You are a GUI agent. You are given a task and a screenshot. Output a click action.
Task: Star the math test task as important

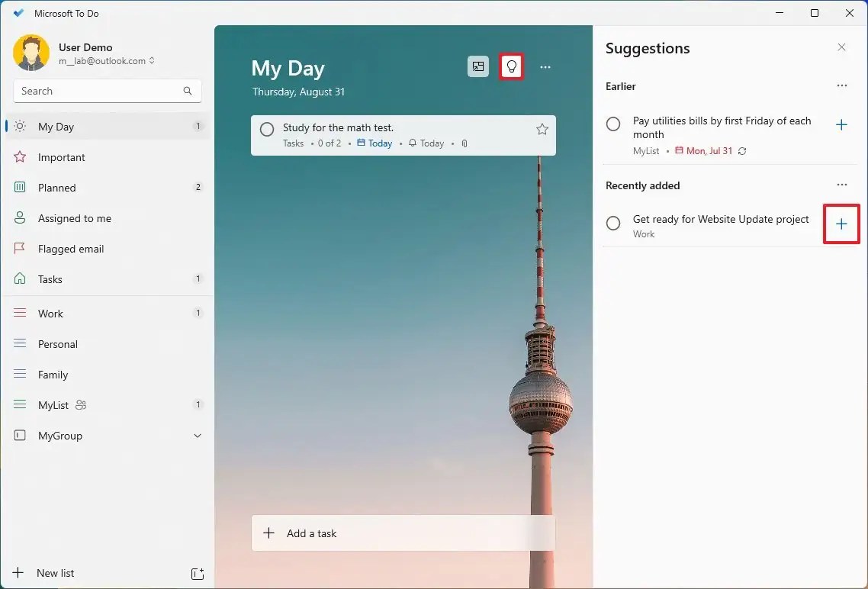click(542, 128)
